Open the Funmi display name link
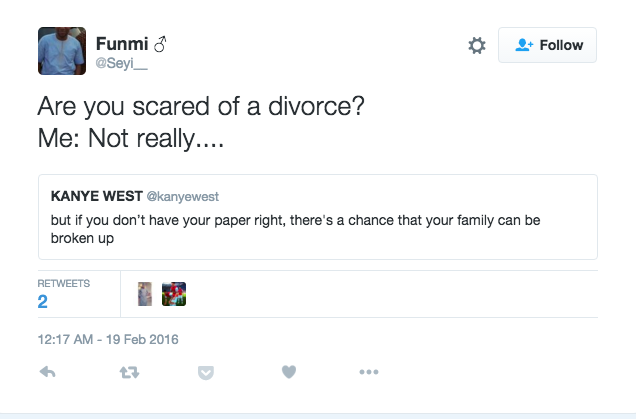Viewport: 636px width, 419px height. [120, 43]
